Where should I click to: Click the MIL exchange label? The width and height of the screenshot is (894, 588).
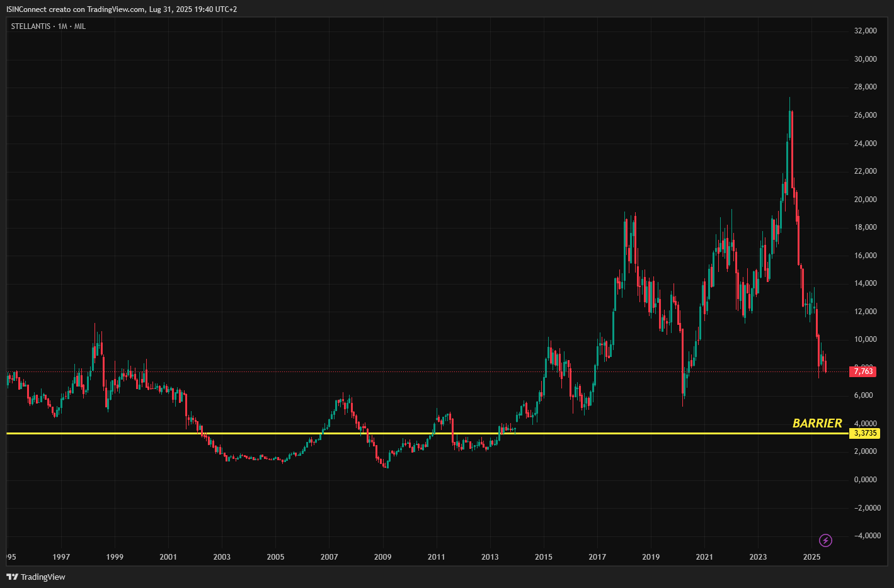click(x=80, y=26)
